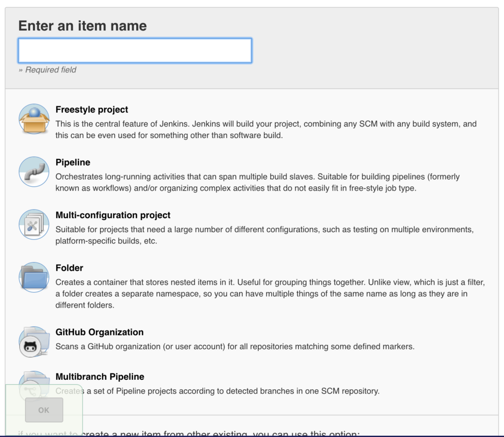Click the 'Scans a GitHub organization' description

point(235,346)
